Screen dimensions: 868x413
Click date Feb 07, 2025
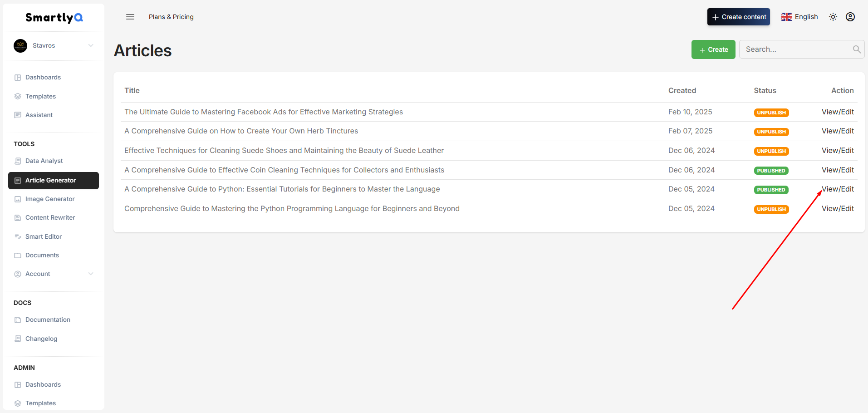(690, 131)
